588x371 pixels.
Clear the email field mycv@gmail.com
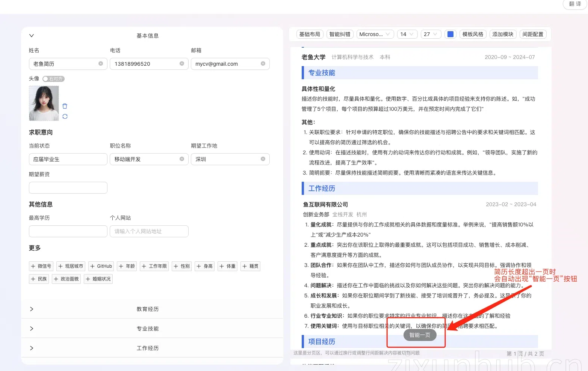tap(263, 64)
